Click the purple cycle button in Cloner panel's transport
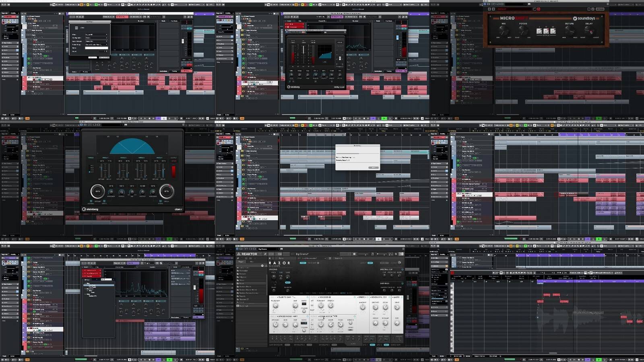 (158, 239)
